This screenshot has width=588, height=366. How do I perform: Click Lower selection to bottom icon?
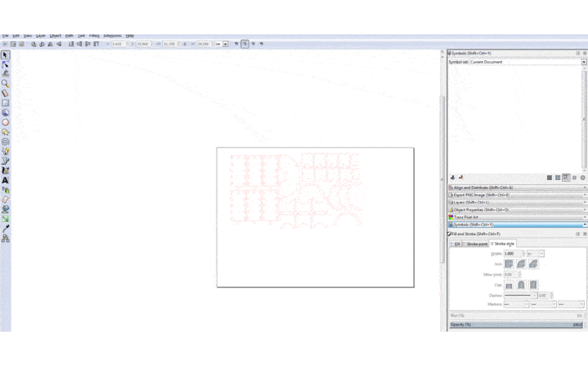71,44
